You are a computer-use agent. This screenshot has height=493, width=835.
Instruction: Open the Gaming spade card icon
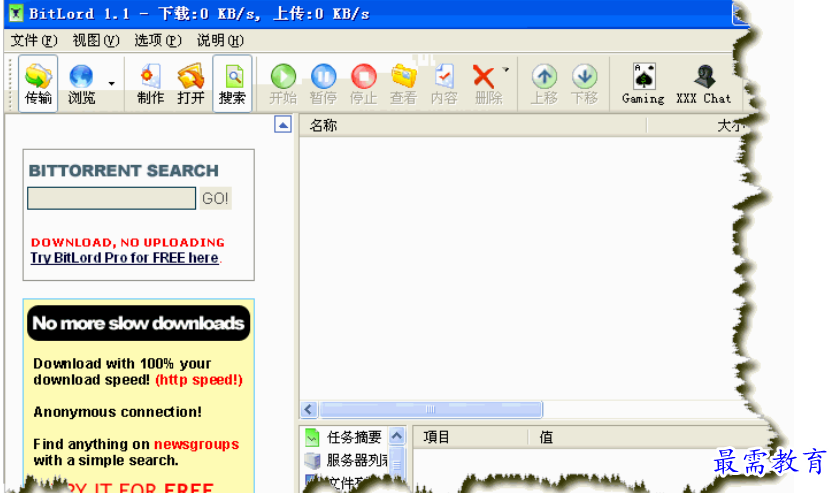pos(643,84)
